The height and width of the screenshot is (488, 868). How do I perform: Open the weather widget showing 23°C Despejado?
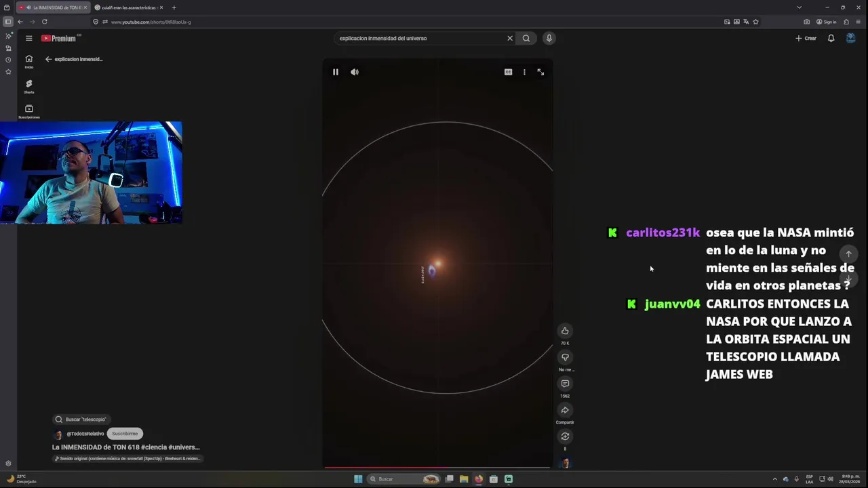coord(20,479)
